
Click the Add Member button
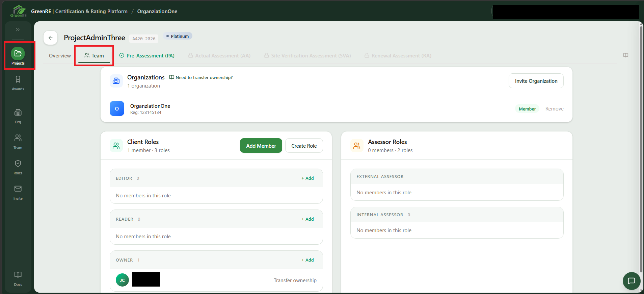coord(261,146)
